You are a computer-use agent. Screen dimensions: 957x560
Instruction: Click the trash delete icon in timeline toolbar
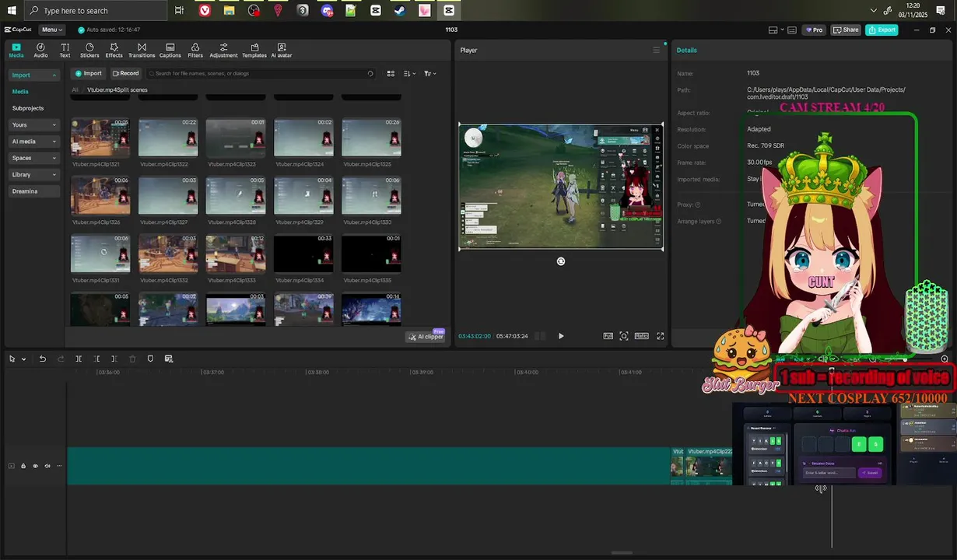pyautogui.click(x=132, y=359)
